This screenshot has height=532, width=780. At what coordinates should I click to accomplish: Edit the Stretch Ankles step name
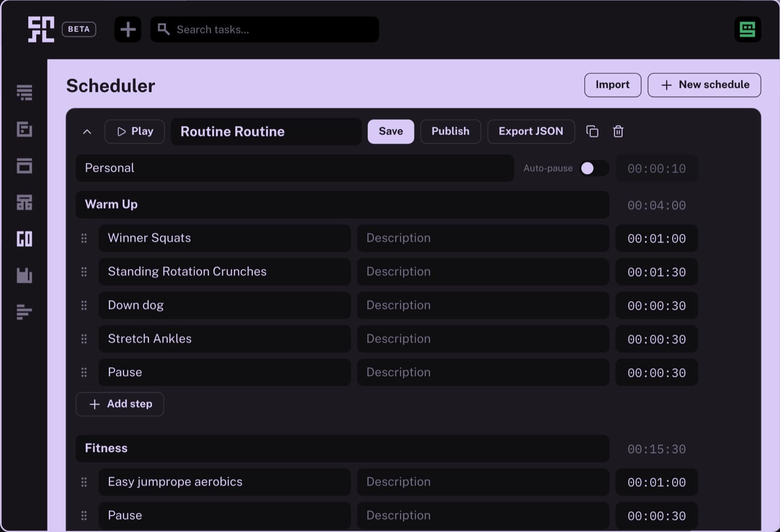[225, 339]
